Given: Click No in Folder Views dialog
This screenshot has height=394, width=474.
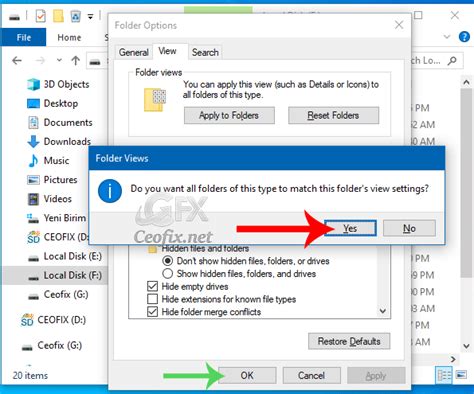Looking at the screenshot, I should tap(409, 228).
